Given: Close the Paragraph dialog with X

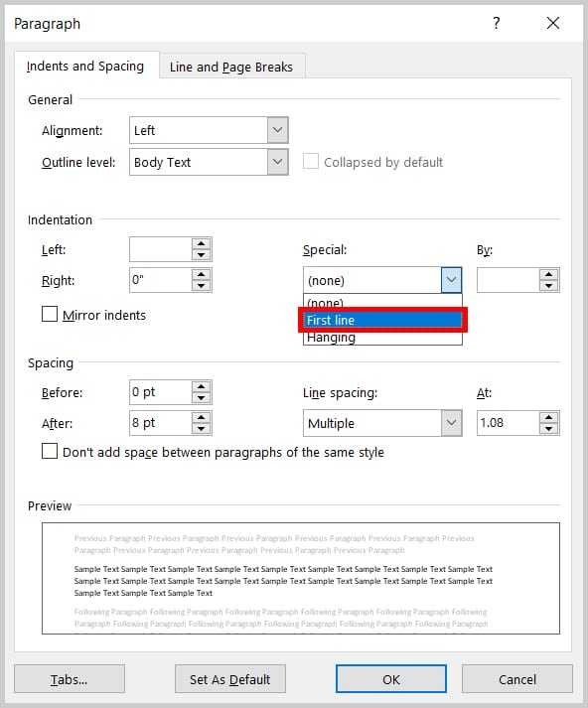Looking at the screenshot, I should (553, 23).
